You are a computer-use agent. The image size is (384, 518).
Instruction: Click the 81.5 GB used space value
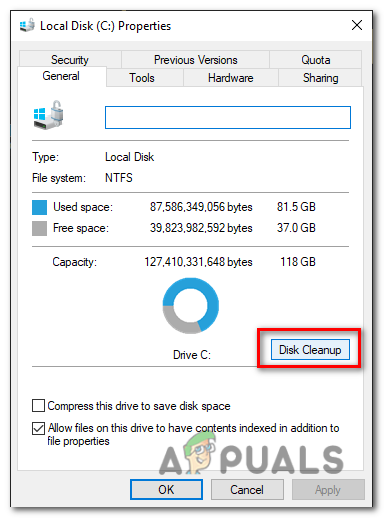[296, 207]
